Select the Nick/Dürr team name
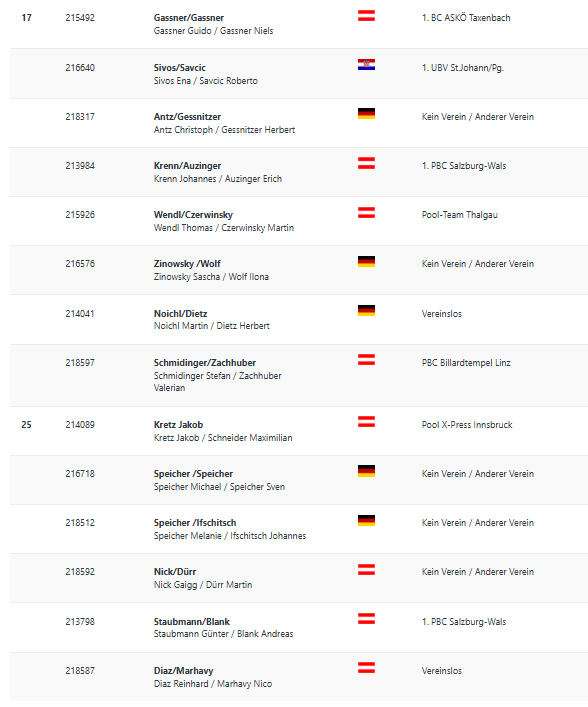The height and width of the screenshot is (707, 588). [175, 572]
